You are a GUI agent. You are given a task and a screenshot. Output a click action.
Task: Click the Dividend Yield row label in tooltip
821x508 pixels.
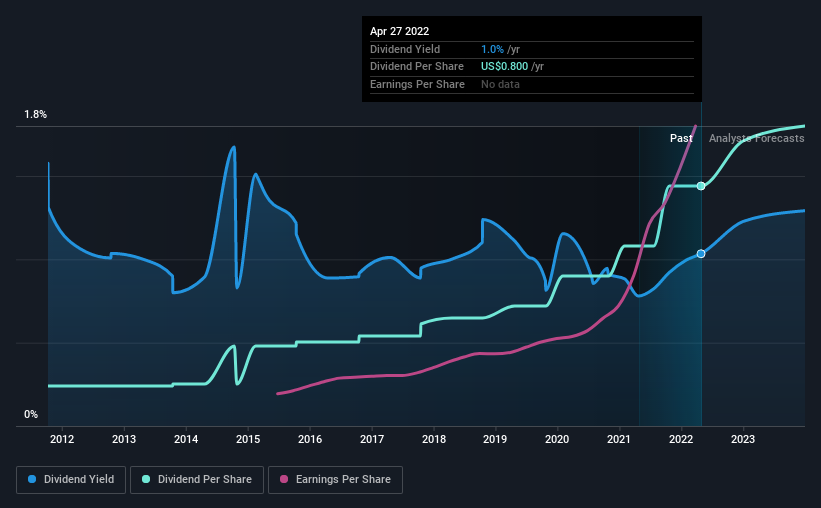[x=405, y=49]
